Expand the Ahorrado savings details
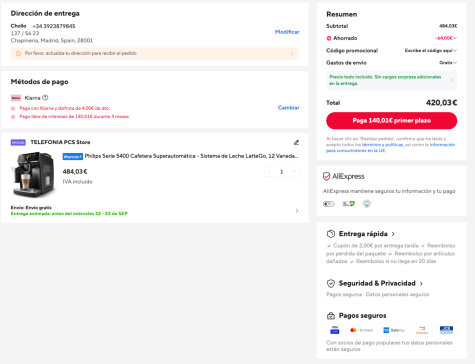This screenshot has width=475, height=364. (455, 38)
